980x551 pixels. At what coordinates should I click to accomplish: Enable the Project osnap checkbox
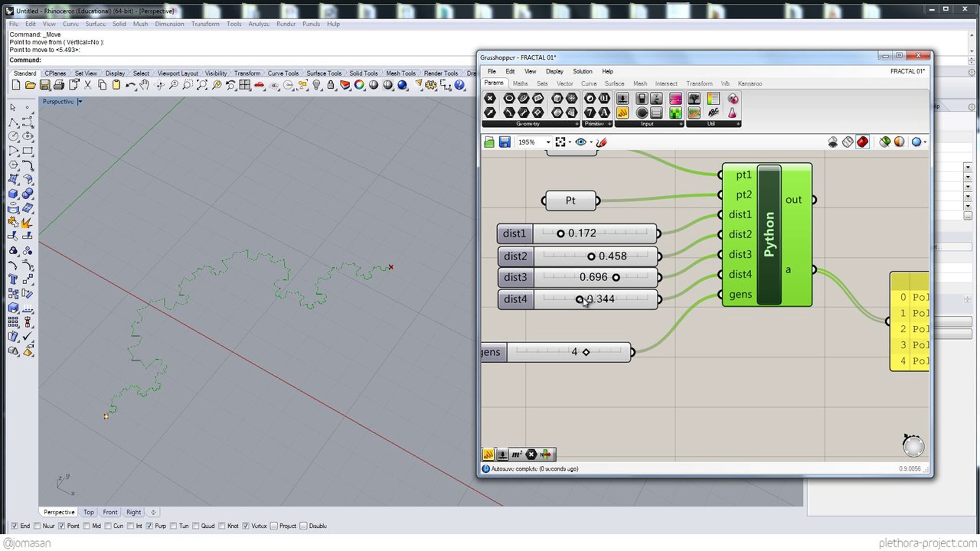point(274,526)
